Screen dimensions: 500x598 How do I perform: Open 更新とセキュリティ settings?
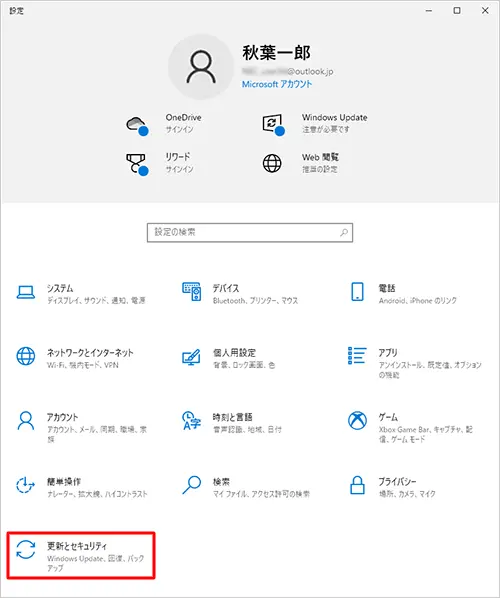[x=81, y=555]
